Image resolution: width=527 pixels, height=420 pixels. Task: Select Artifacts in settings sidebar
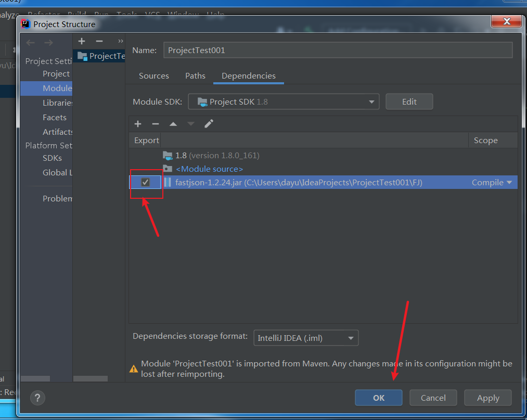tap(57, 132)
